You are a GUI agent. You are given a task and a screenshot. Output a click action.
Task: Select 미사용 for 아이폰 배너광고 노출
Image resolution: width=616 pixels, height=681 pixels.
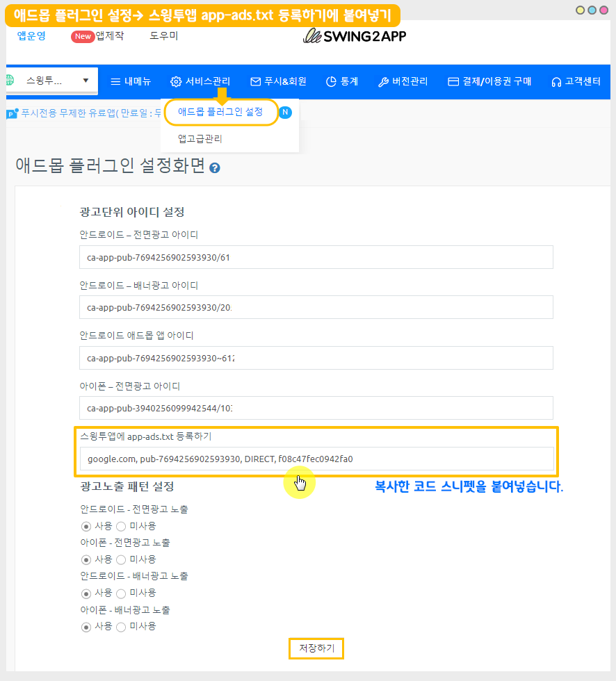click(121, 627)
